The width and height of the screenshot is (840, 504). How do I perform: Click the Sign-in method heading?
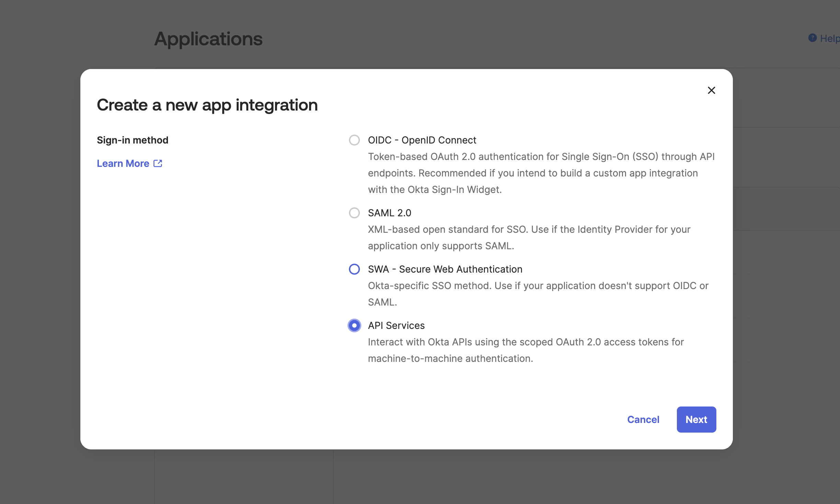(x=133, y=140)
